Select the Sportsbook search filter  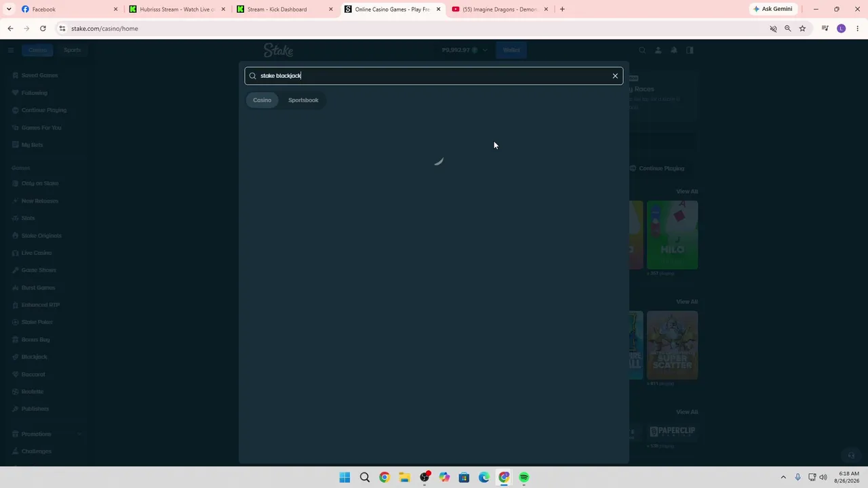303,100
